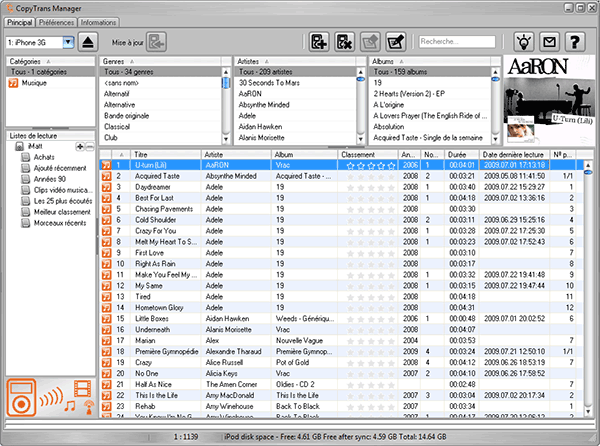Sort by the Genres header
The height and width of the screenshot is (446, 600).
160,61
